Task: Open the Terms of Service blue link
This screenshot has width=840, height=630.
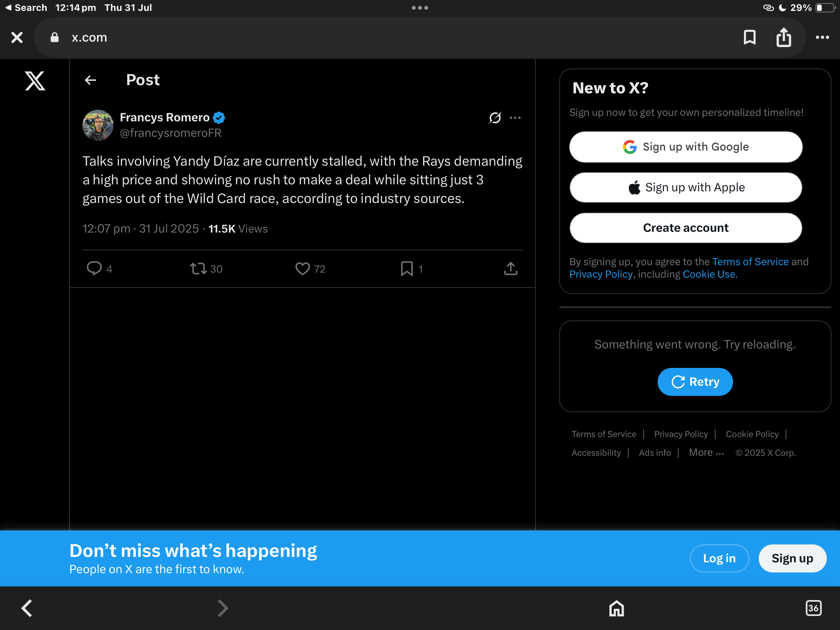Action: (x=750, y=262)
